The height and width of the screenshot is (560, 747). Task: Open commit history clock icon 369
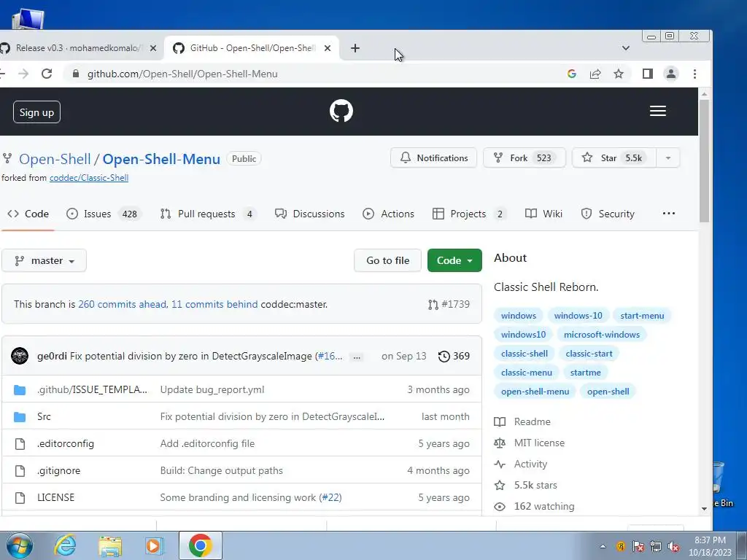click(x=454, y=356)
